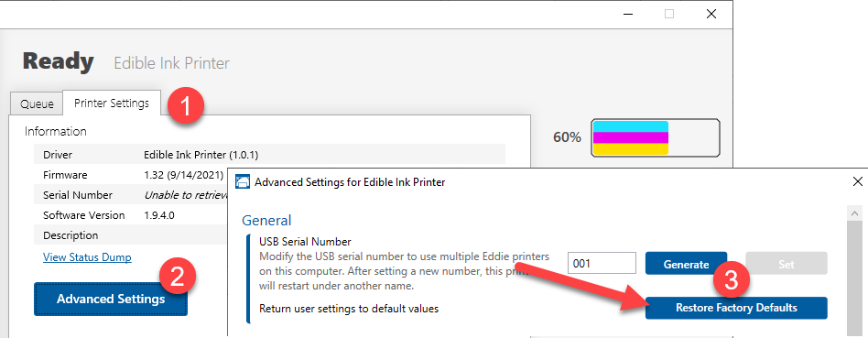Click Restore Factory Defaults
This screenshot has height=338, width=868.
(x=736, y=308)
